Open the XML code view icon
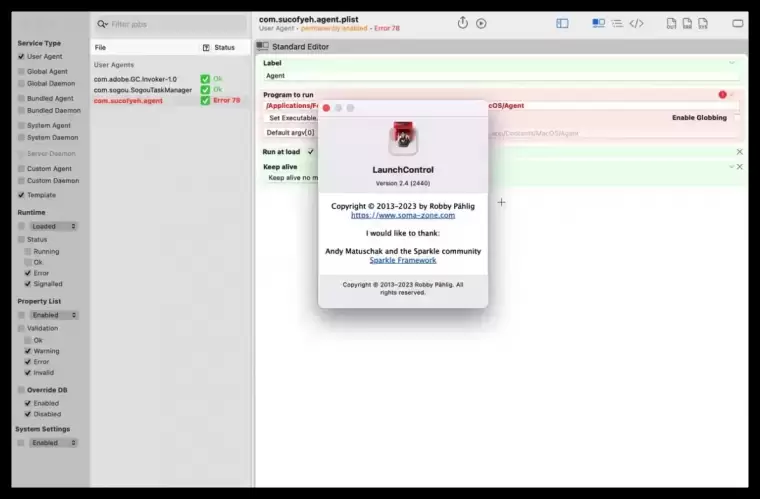The height and width of the screenshot is (499, 760). 636,23
